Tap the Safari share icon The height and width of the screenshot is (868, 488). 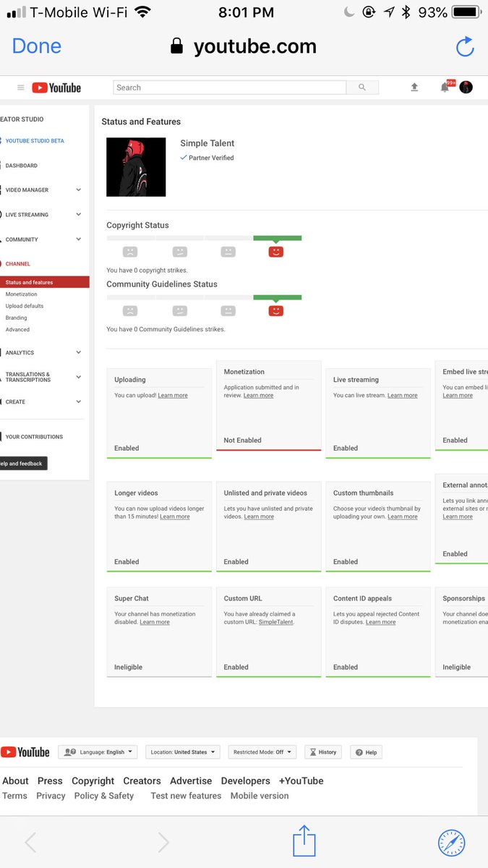pos(304,842)
